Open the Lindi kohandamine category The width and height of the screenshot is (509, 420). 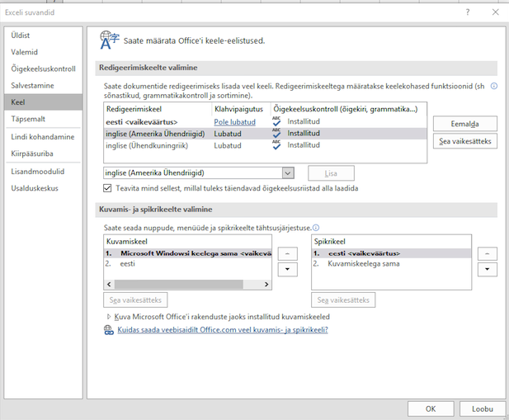pyautogui.click(x=43, y=137)
